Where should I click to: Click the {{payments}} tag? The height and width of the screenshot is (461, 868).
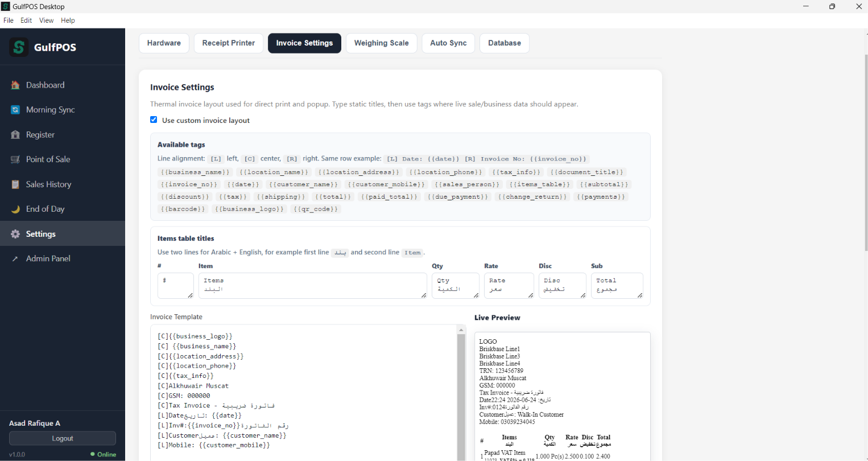click(x=601, y=197)
